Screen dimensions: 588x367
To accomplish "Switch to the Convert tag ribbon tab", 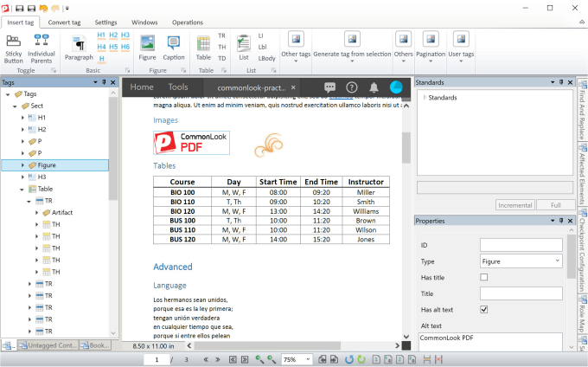I will pos(64,23).
